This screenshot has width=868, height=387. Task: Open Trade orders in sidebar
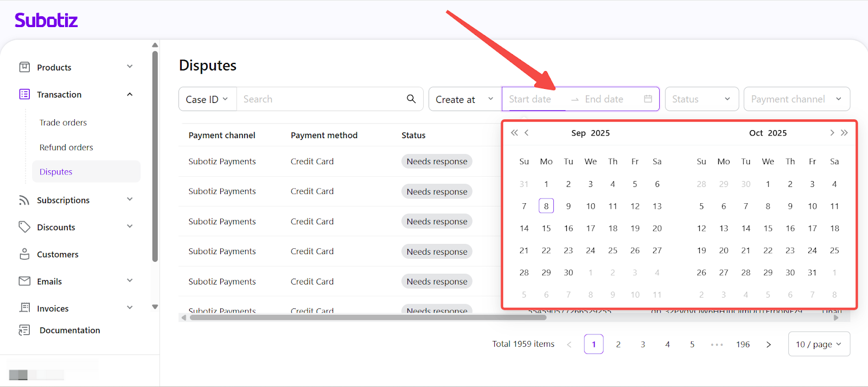click(x=63, y=122)
